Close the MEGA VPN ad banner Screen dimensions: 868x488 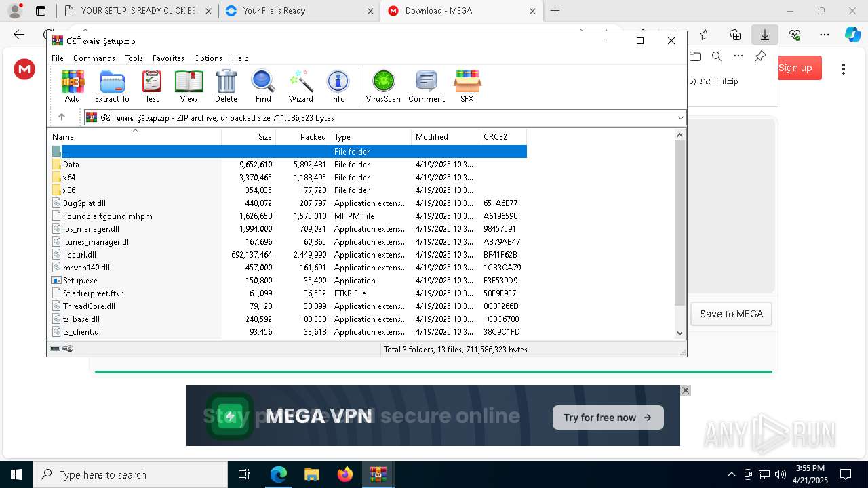coord(686,390)
